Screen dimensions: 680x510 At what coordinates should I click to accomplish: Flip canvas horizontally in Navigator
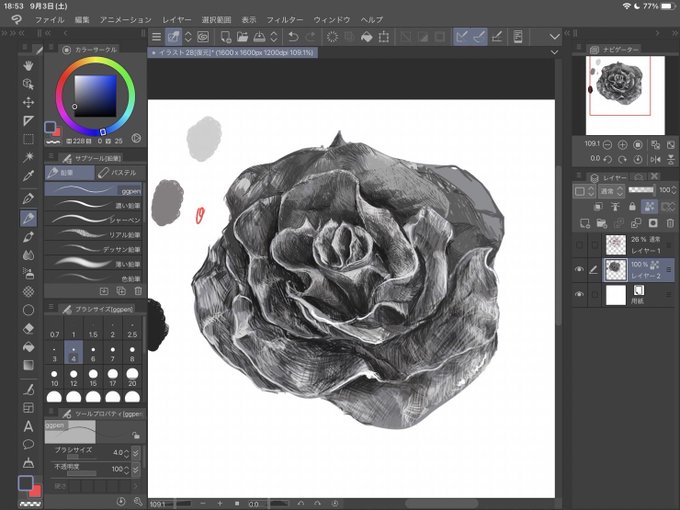click(656, 159)
